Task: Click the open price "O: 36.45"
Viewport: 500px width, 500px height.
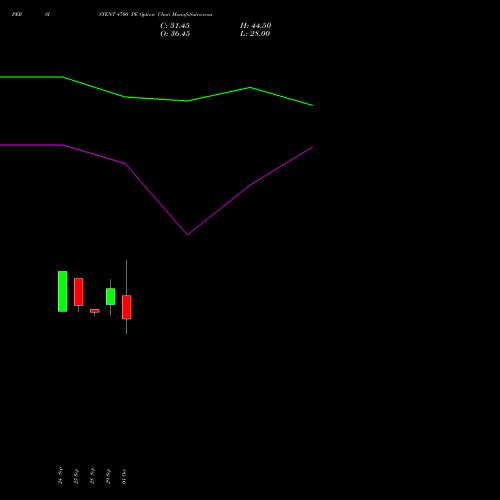Action: tap(175, 34)
